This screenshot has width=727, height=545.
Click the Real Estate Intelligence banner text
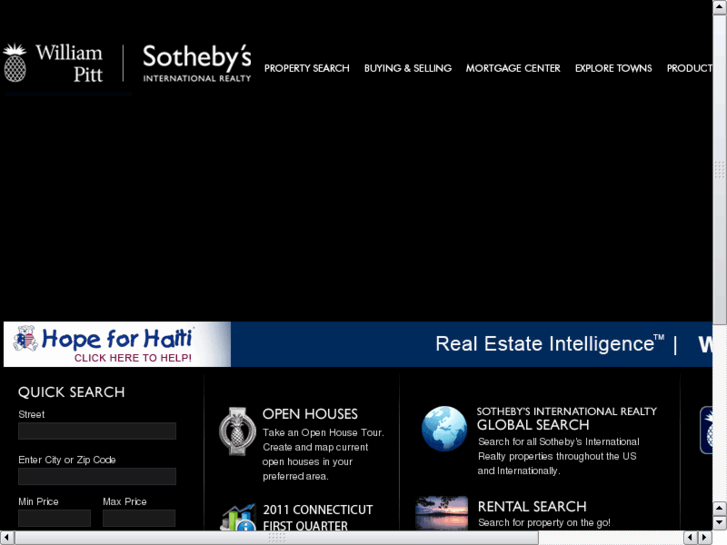point(550,344)
